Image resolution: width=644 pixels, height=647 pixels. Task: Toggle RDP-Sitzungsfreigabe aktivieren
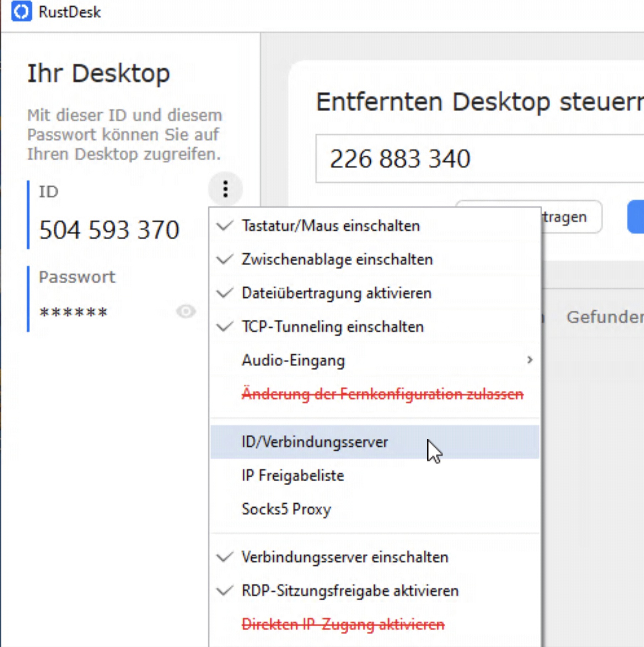pos(350,591)
